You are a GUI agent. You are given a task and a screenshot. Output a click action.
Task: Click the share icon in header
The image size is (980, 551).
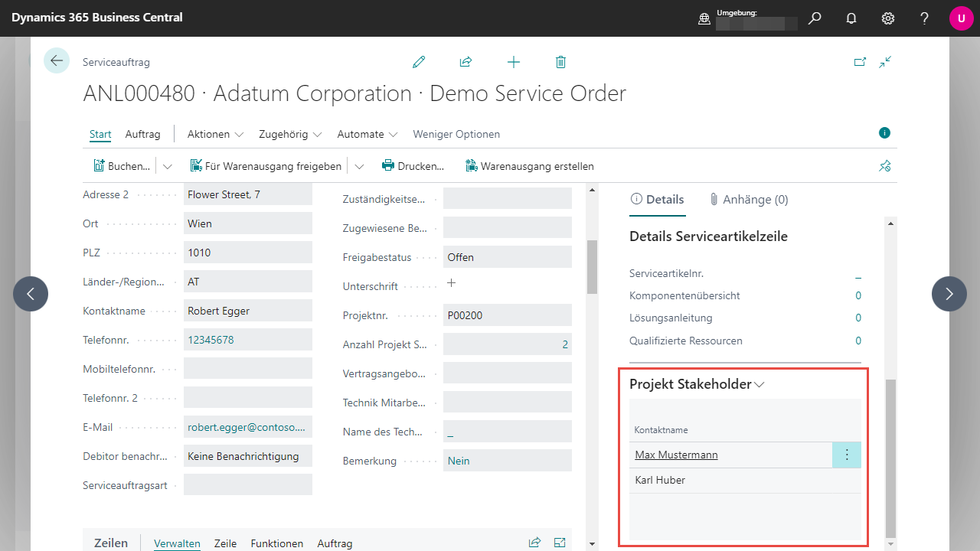pos(465,62)
